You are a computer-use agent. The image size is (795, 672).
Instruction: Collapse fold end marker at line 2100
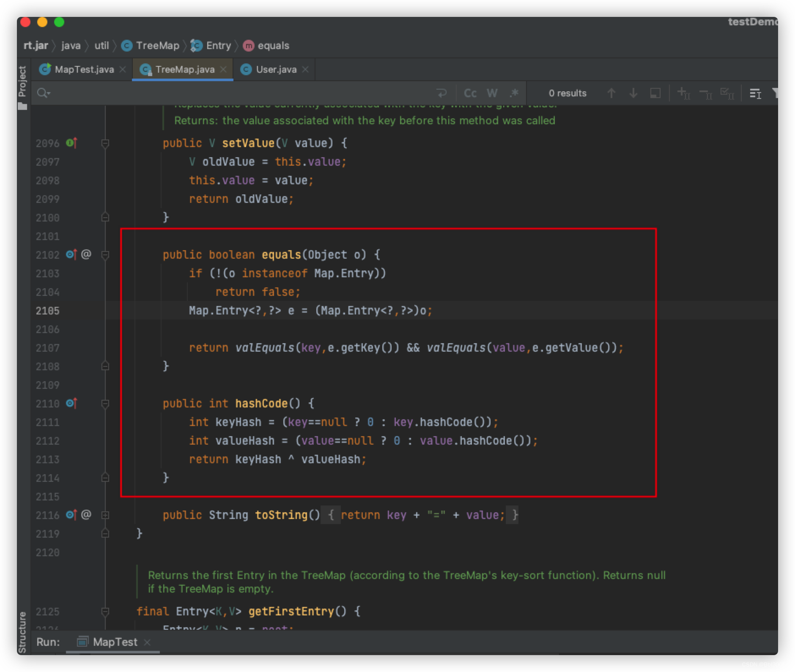pos(105,217)
